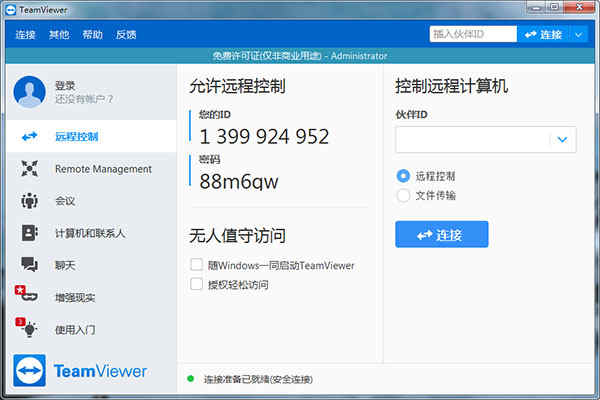This screenshot has height=400, width=600.
Task: Select the 远程控制 radio button
Action: point(403,176)
